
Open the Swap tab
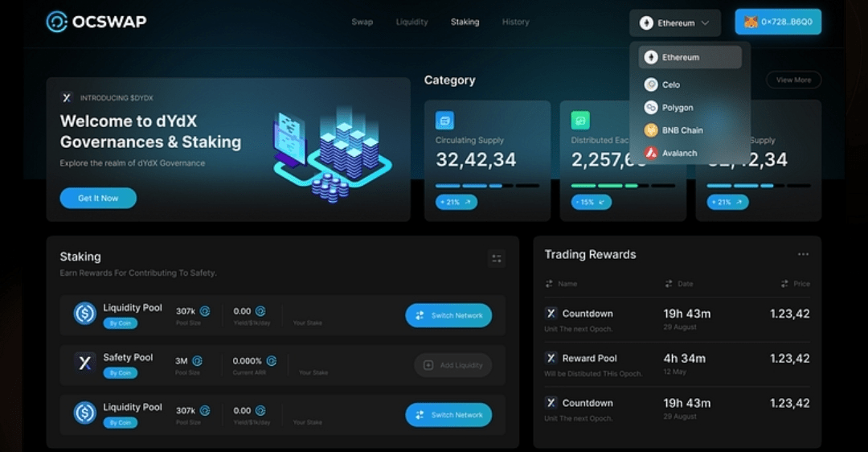(362, 23)
